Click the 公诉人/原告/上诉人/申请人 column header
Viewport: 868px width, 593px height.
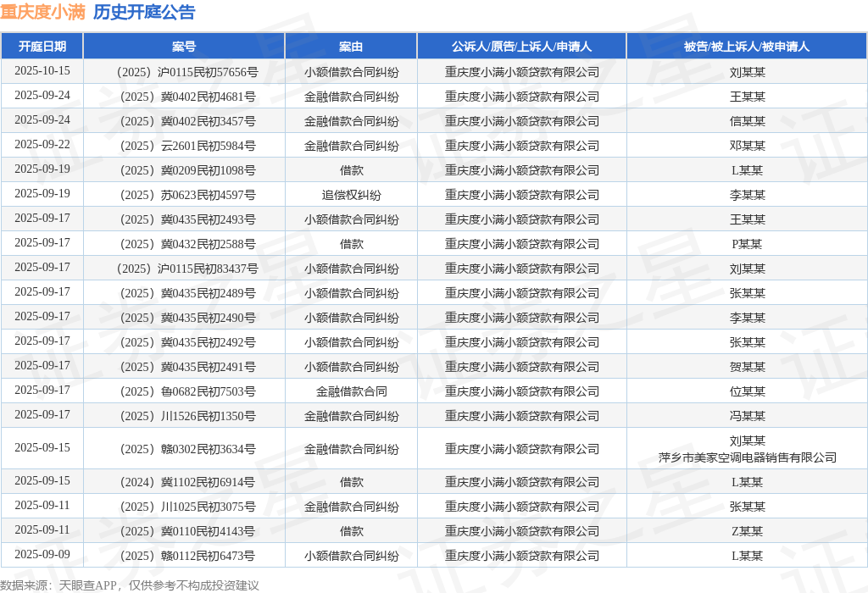pyautogui.click(x=521, y=47)
